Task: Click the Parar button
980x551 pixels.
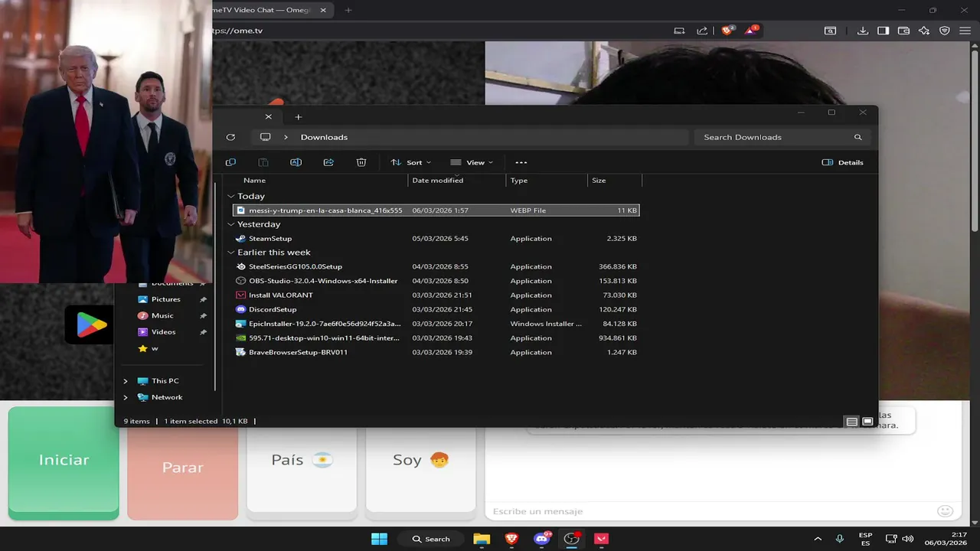Action: click(x=182, y=468)
